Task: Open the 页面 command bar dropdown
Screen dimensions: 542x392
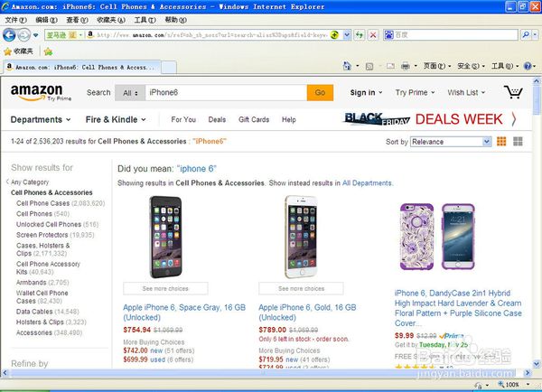Action: pos(437,66)
